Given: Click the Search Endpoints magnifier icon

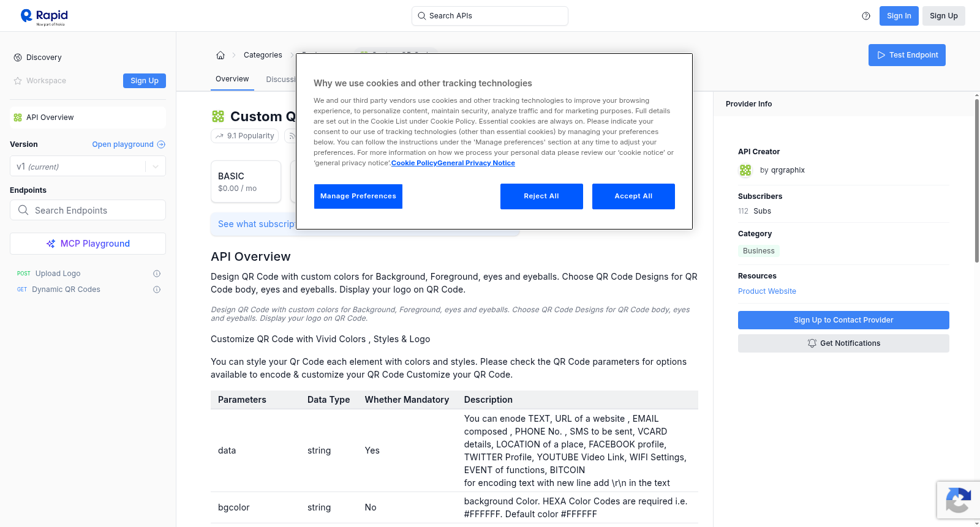Looking at the screenshot, I should [23, 210].
